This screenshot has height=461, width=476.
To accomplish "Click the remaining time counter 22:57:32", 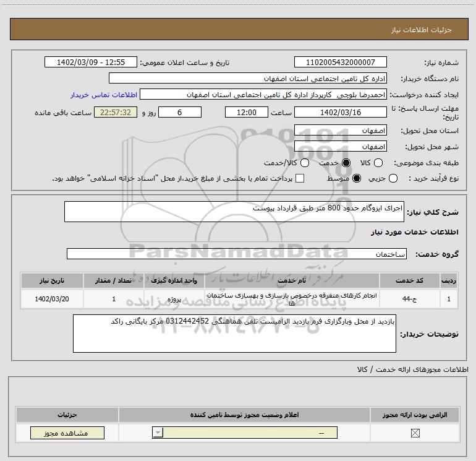I will pyautogui.click(x=116, y=112).
